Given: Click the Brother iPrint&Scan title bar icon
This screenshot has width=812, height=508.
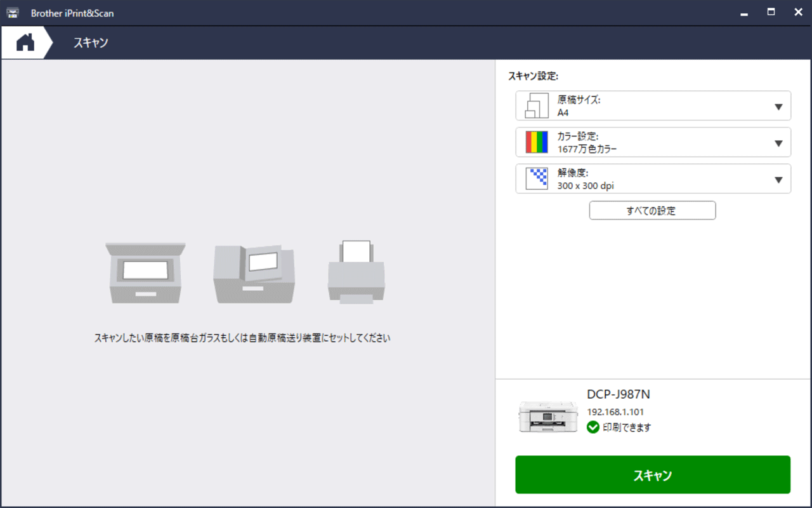Looking at the screenshot, I should tap(13, 12).
